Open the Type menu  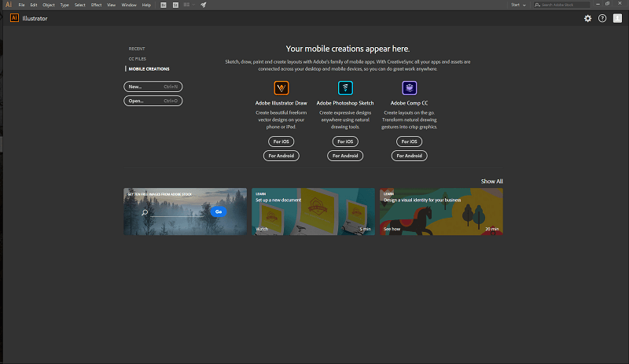tap(64, 5)
